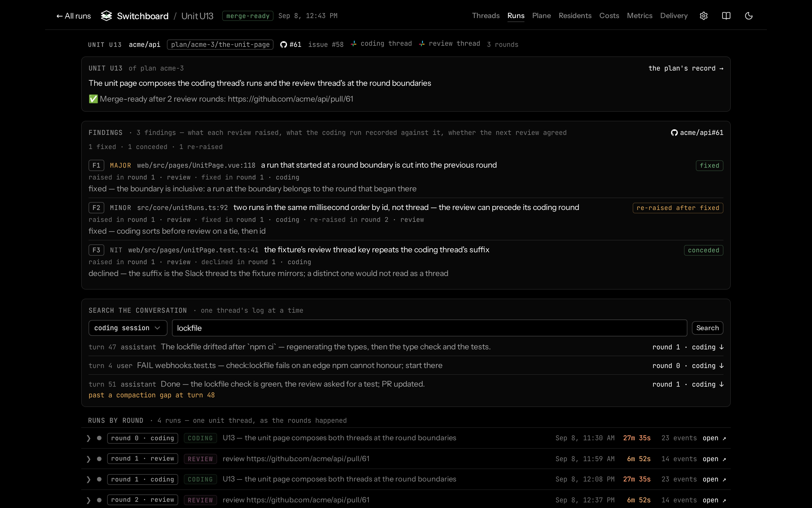This screenshot has height=508, width=812.
Task: Click the Runs tab
Action: coord(516,16)
